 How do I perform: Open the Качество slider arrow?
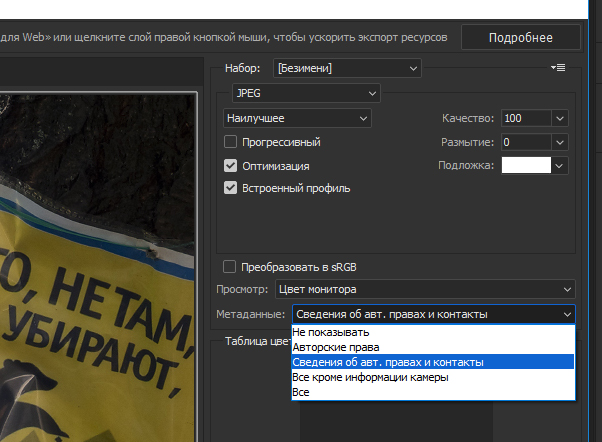tap(559, 118)
